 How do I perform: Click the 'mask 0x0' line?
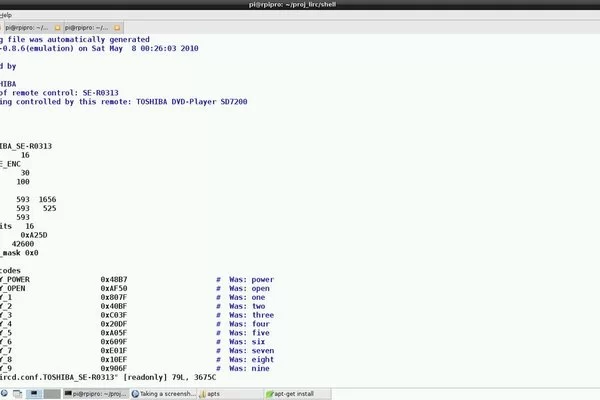[x=19, y=253]
